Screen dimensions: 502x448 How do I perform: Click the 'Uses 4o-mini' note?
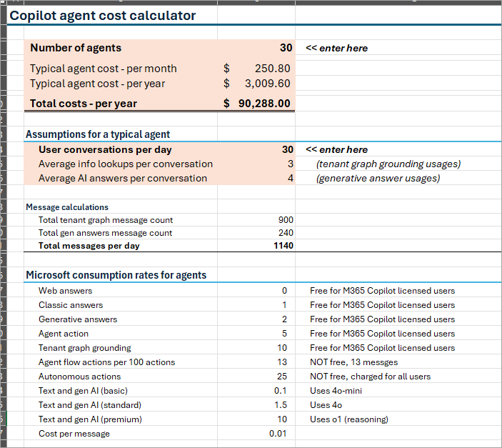click(x=336, y=391)
